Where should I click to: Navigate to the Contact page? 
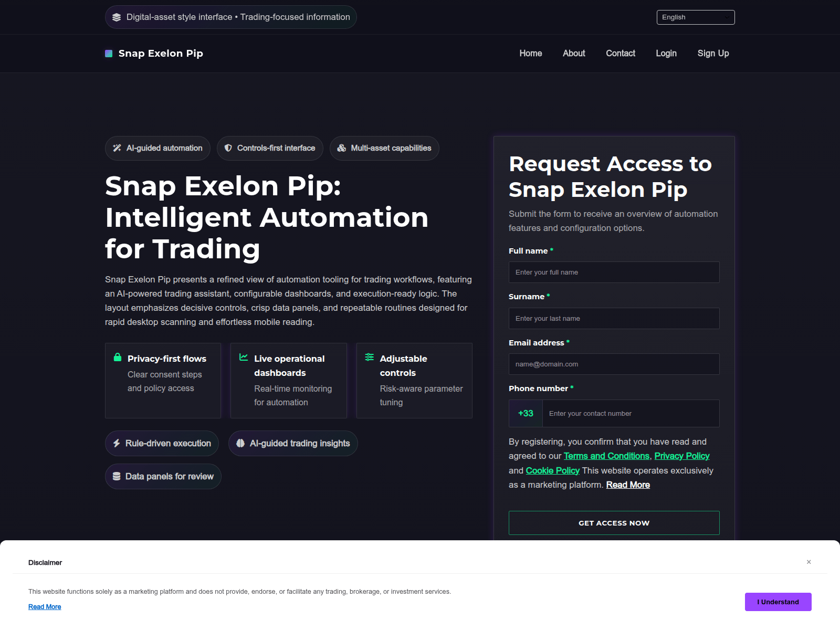[x=621, y=53]
